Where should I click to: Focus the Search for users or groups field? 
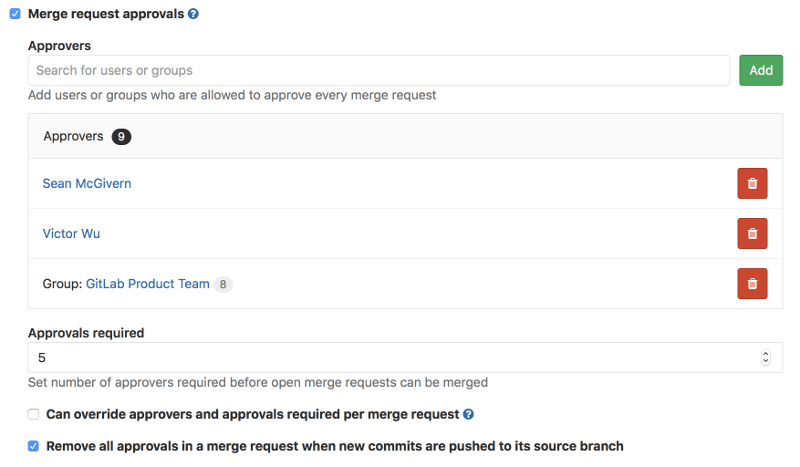click(x=379, y=70)
